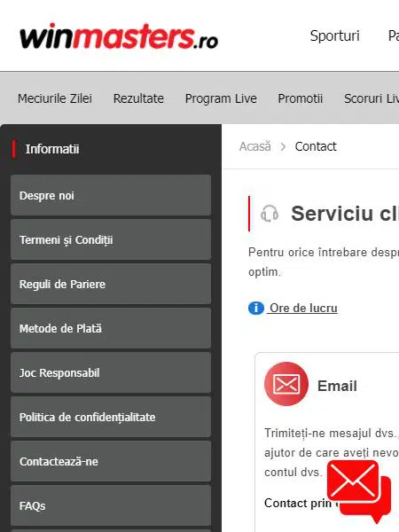Open the FAQs sidebar item
The image size is (399, 532).
[x=111, y=505]
